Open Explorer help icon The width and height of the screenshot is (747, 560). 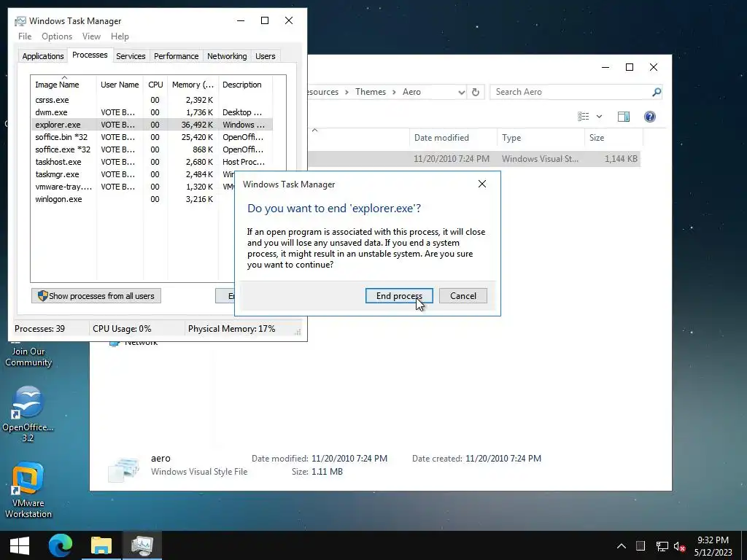(650, 116)
